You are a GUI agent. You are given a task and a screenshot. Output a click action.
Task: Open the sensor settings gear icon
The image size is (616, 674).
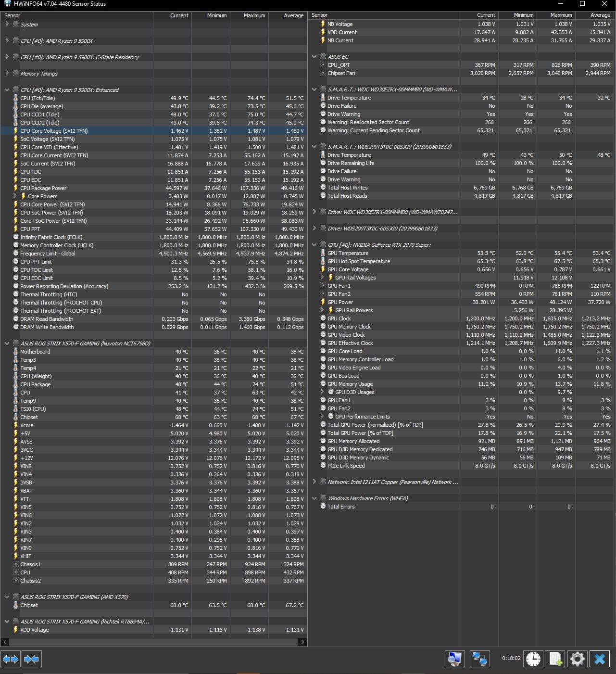point(577,659)
